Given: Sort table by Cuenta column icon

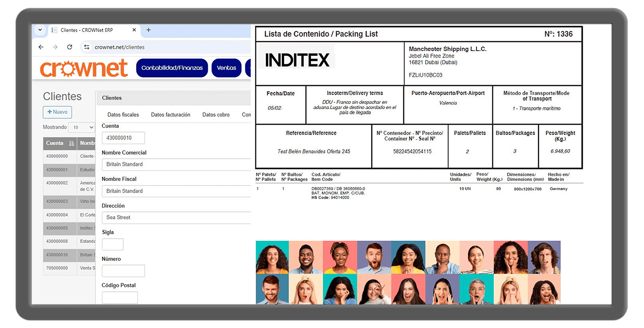Looking at the screenshot, I should [x=71, y=143].
